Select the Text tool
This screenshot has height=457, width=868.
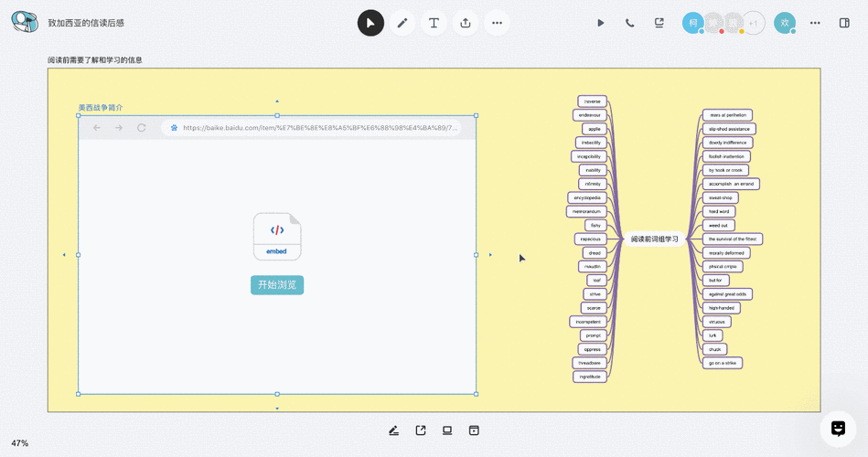pyautogui.click(x=434, y=23)
